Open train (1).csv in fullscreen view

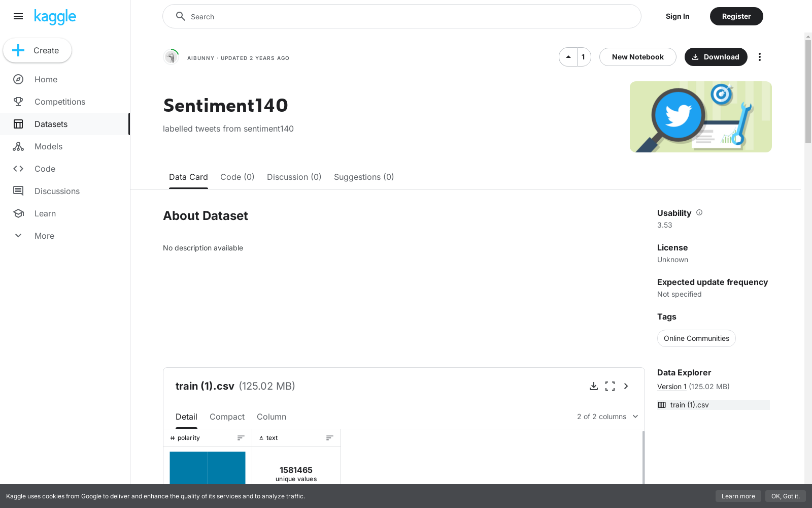click(x=610, y=386)
